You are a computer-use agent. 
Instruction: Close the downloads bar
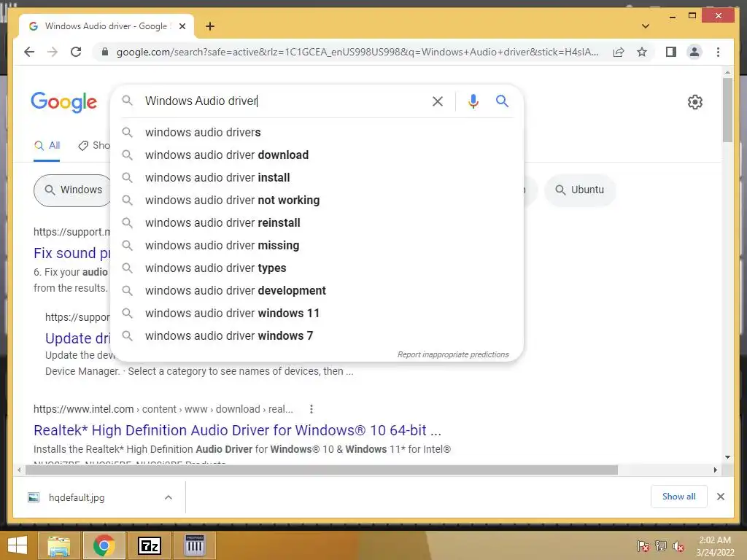click(720, 497)
